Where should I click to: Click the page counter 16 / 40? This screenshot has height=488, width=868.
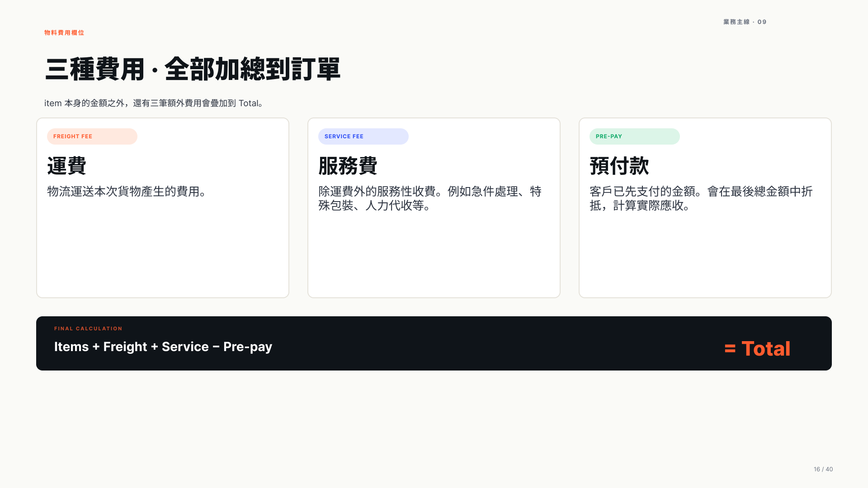(823, 469)
